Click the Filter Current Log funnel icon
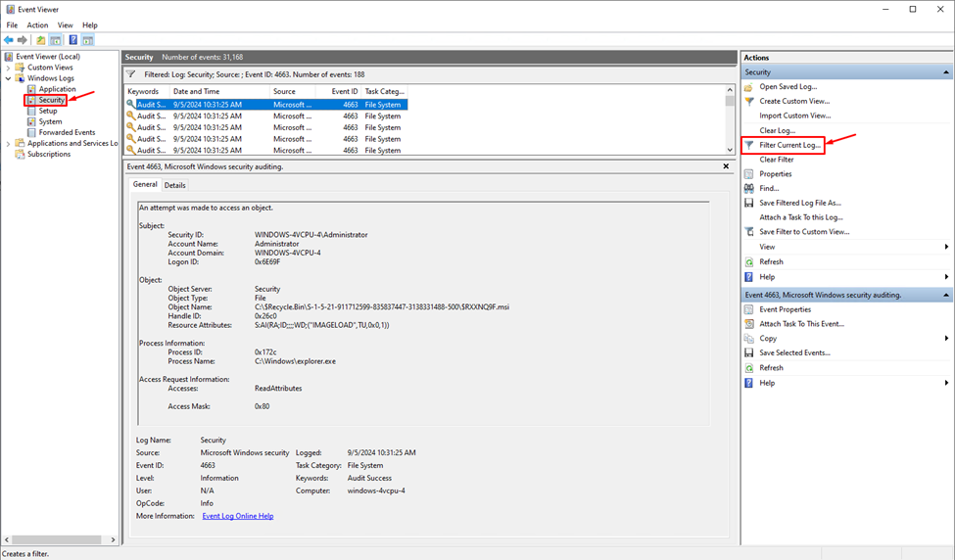 [749, 145]
